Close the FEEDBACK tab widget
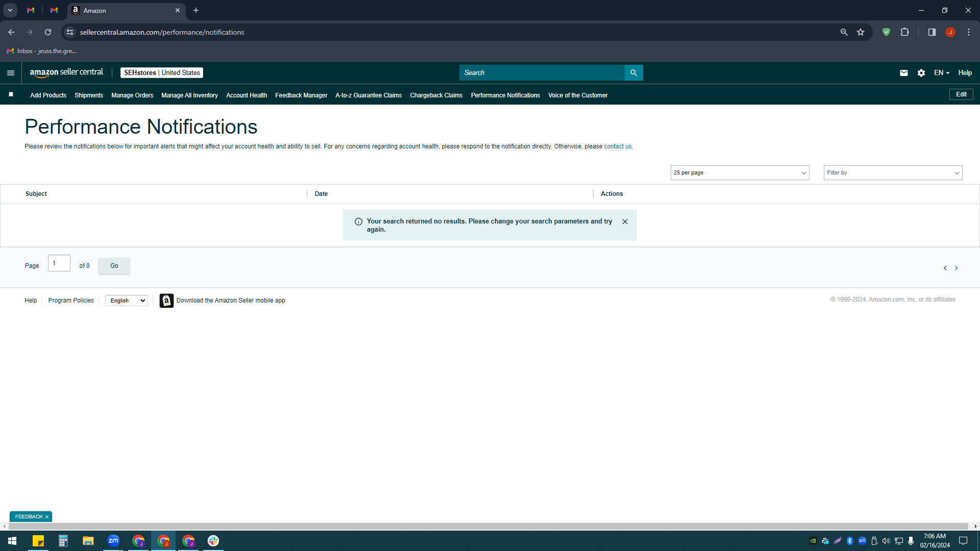Viewport: 980px width, 551px height. pos(47,517)
